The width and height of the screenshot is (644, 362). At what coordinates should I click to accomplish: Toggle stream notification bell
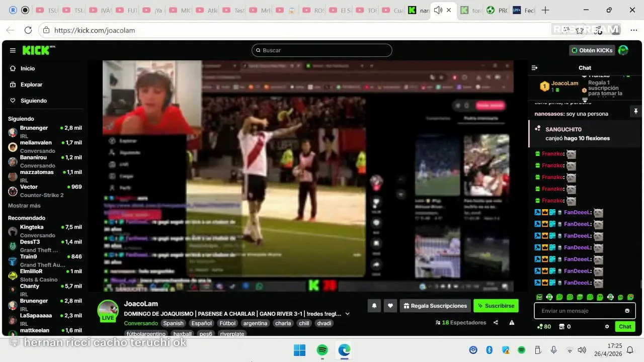coord(374,306)
